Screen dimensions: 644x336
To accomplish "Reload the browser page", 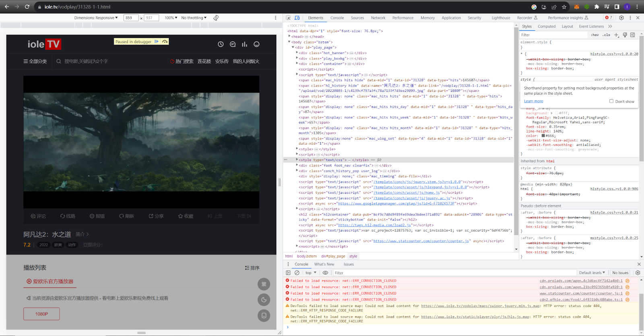I will pyautogui.click(x=27, y=7).
